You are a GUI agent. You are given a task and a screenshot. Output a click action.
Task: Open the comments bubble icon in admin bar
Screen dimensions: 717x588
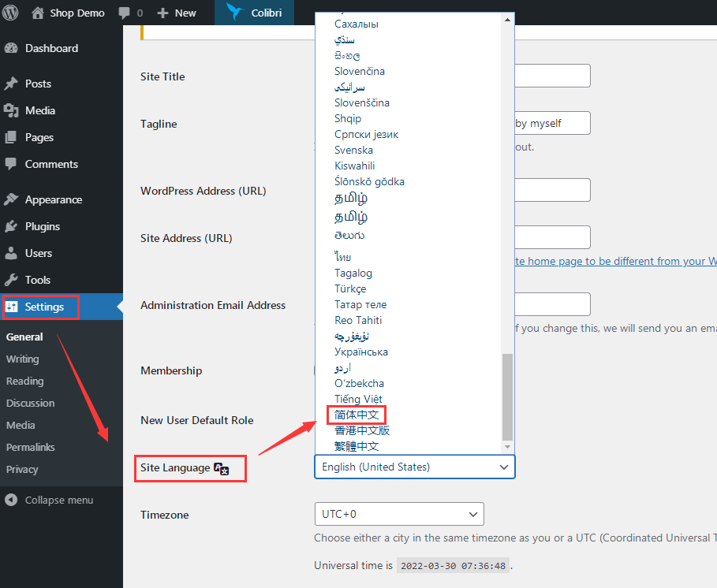[124, 13]
